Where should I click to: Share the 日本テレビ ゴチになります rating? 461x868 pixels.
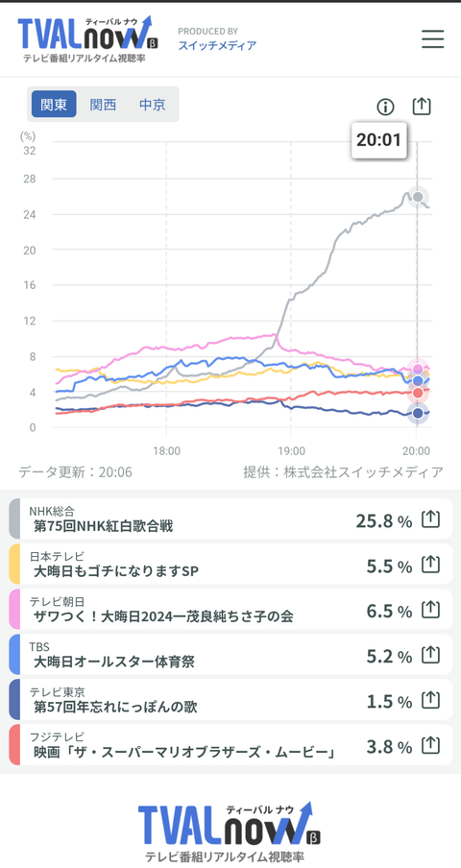pyautogui.click(x=430, y=565)
